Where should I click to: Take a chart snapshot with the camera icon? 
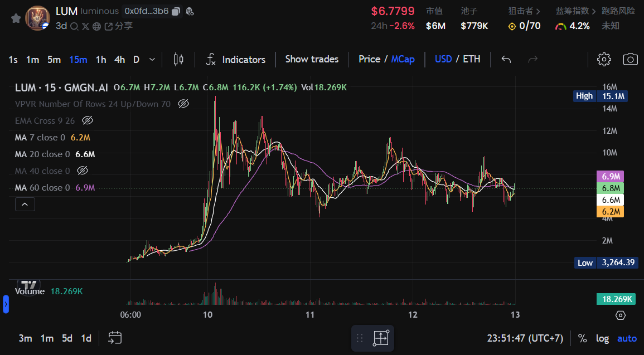click(631, 59)
